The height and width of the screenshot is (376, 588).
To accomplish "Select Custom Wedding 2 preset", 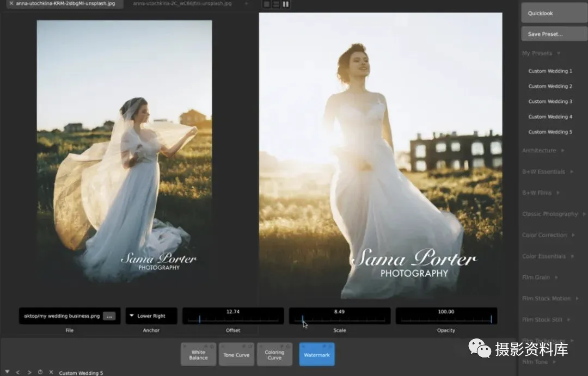I will pyautogui.click(x=550, y=86).
